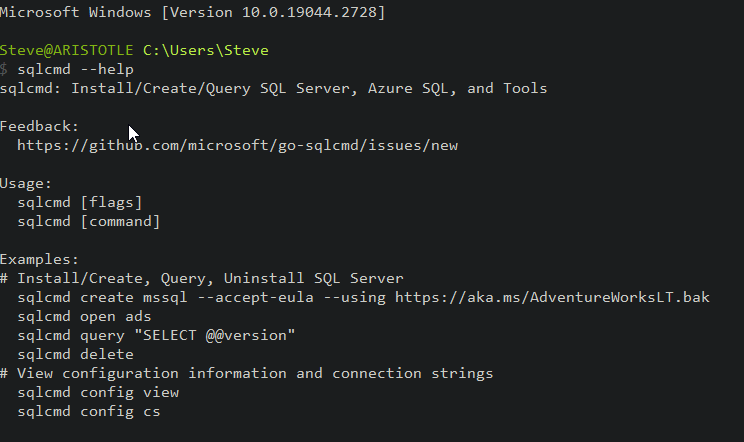Click the 'Examples:' heading
Screen dimensions: 744x442
39,259
